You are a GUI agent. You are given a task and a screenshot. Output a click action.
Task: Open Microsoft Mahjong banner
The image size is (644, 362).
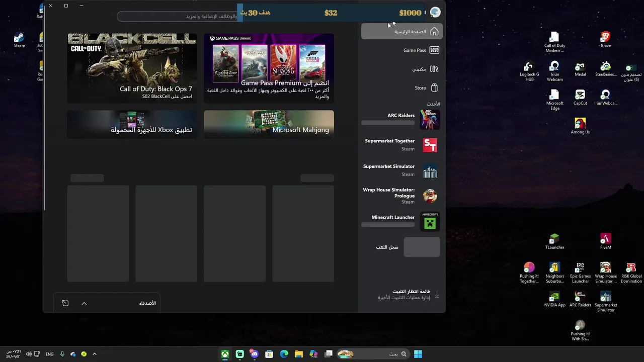click(x=269, y=124)
